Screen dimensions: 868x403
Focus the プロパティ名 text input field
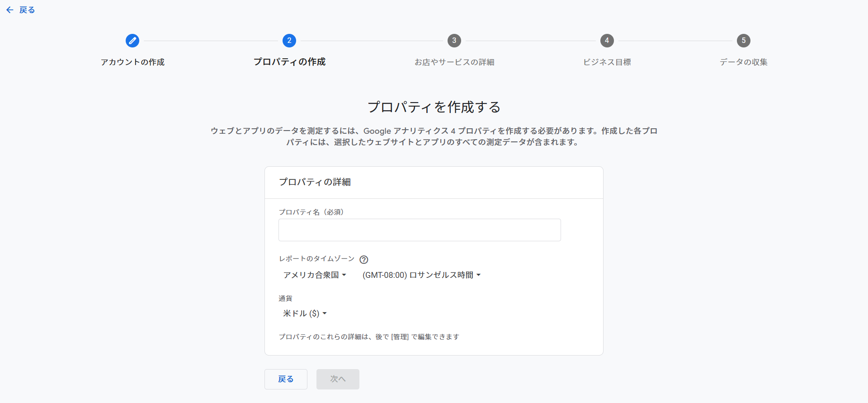pyautogui.click(x=420, y=230)
